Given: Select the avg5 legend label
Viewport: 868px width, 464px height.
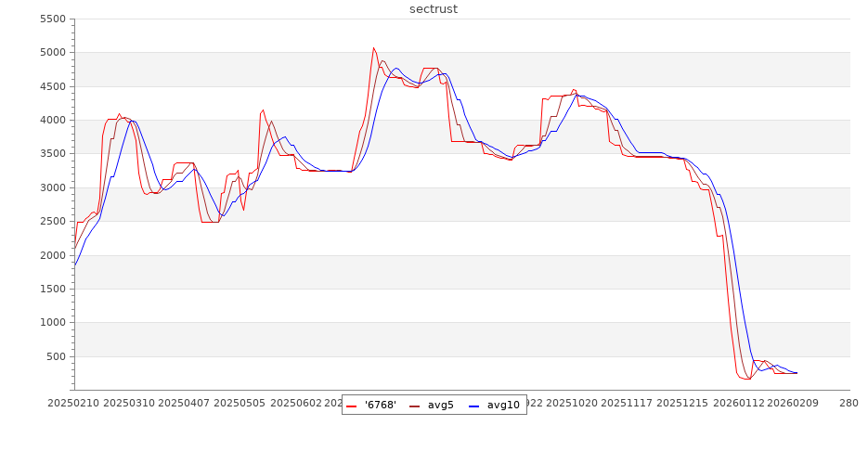Looking at the screenshot, I should point(442,405).
